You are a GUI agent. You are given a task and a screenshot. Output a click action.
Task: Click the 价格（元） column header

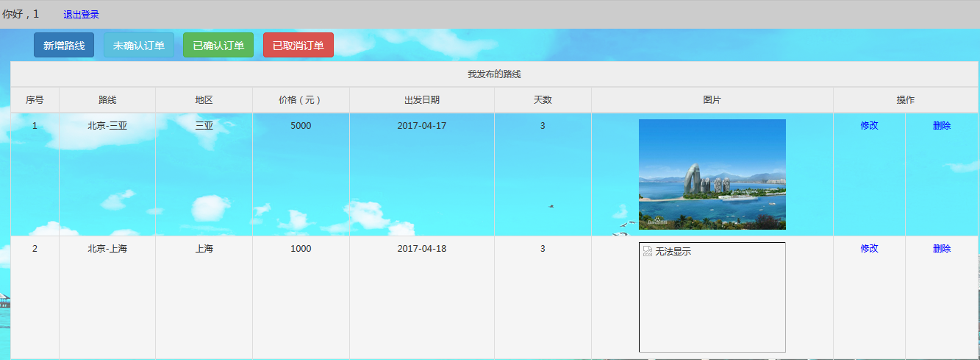pos(301,100)
